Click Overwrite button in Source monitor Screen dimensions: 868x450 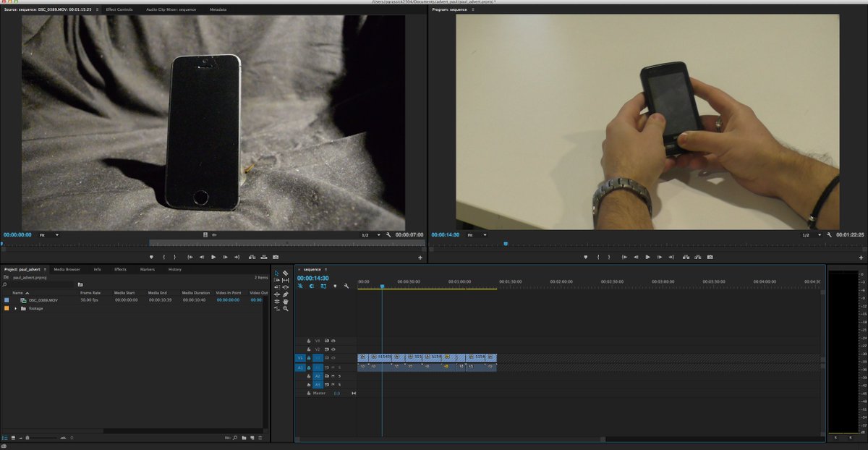pyautogui.click(x=264, y=257)
